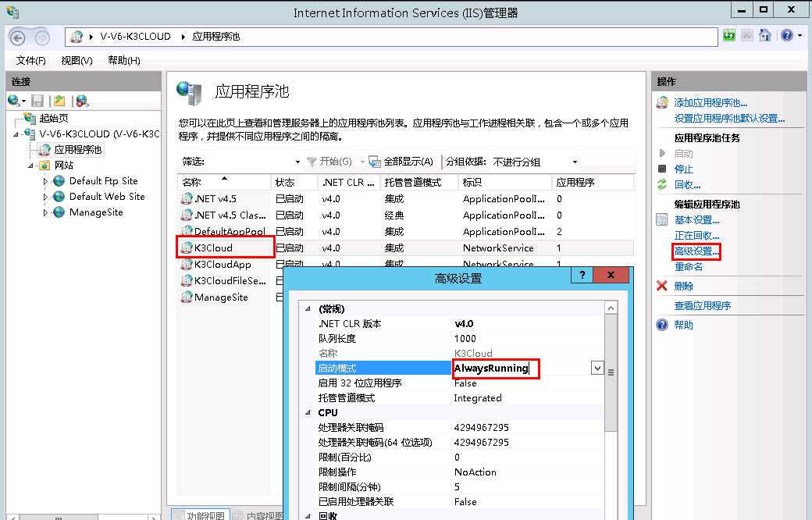Sort by the 标识 column header
The image size is (812, 520).
click(505, 182)
